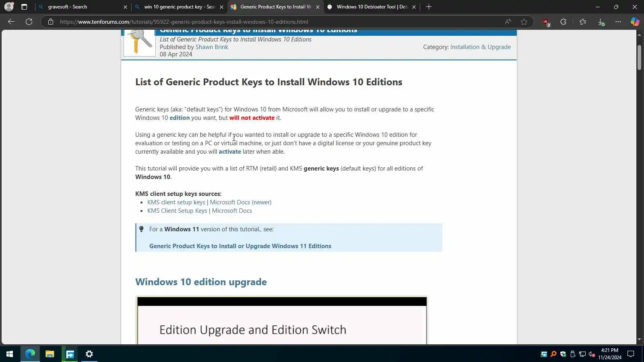Open the uBlock Origin extension icon

click(546, 22)
